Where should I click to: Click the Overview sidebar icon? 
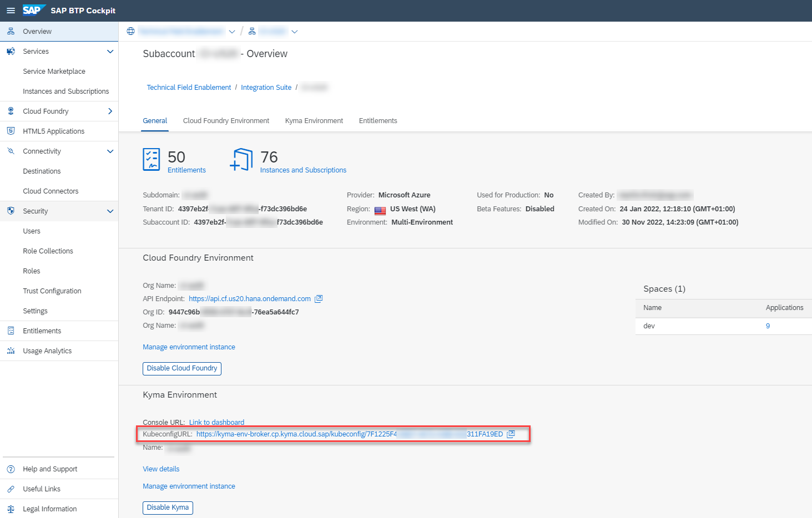pos(11,32)
